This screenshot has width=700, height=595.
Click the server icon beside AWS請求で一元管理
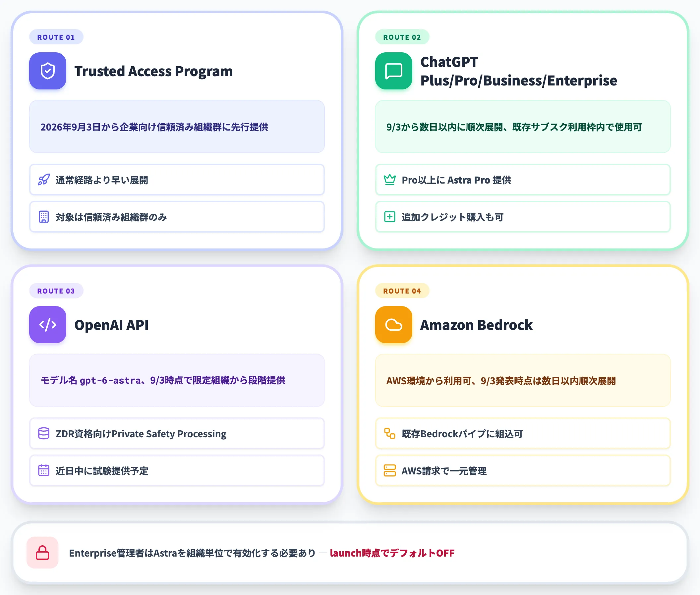(x=390, y=470)
